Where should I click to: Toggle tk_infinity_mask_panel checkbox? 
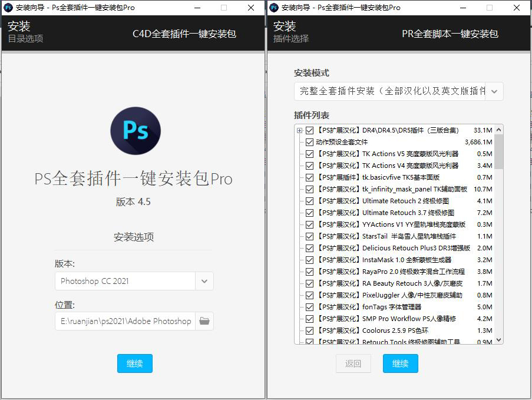pos(309,189)
